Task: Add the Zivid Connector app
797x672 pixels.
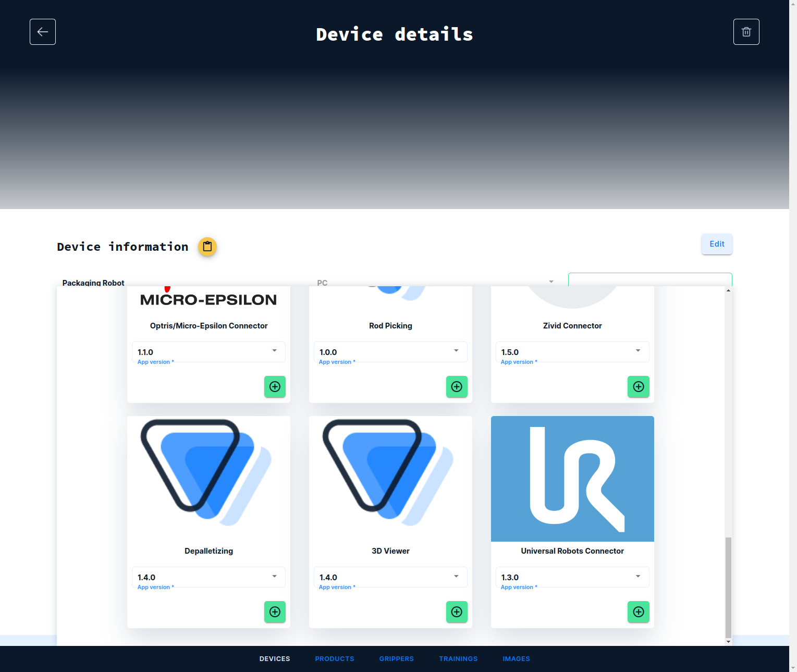Action: click(638, 387)
